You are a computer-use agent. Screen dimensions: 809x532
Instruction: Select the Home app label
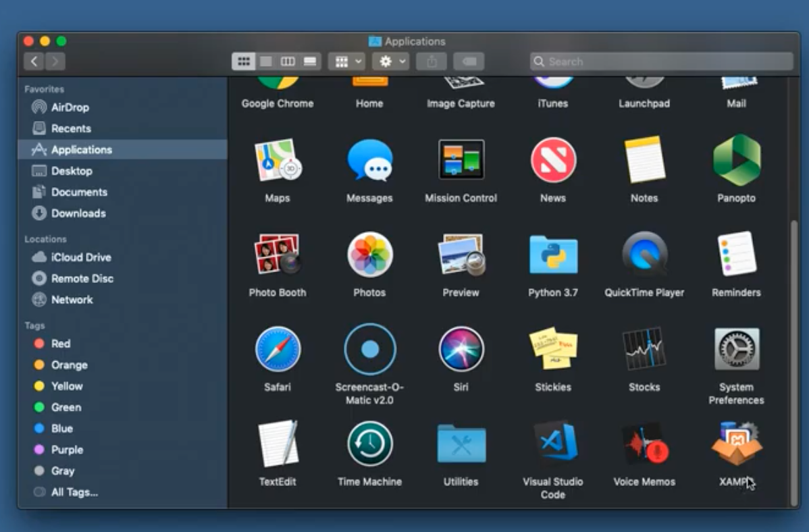(x=369, y=104)
